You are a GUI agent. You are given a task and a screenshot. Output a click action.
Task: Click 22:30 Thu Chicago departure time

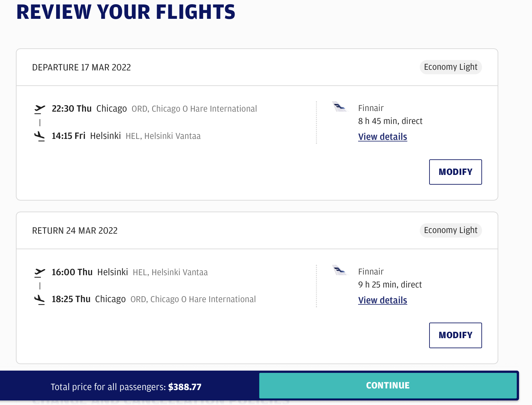tap(72, 109)
